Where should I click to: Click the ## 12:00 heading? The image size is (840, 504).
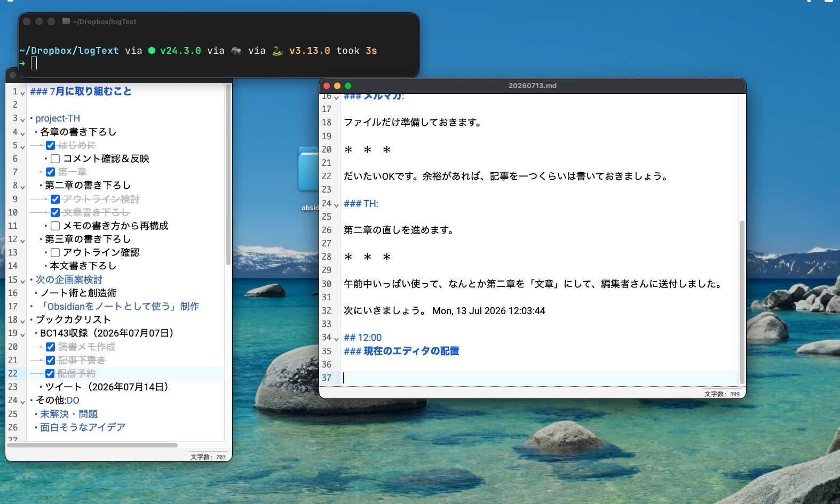tap(363, 338)
